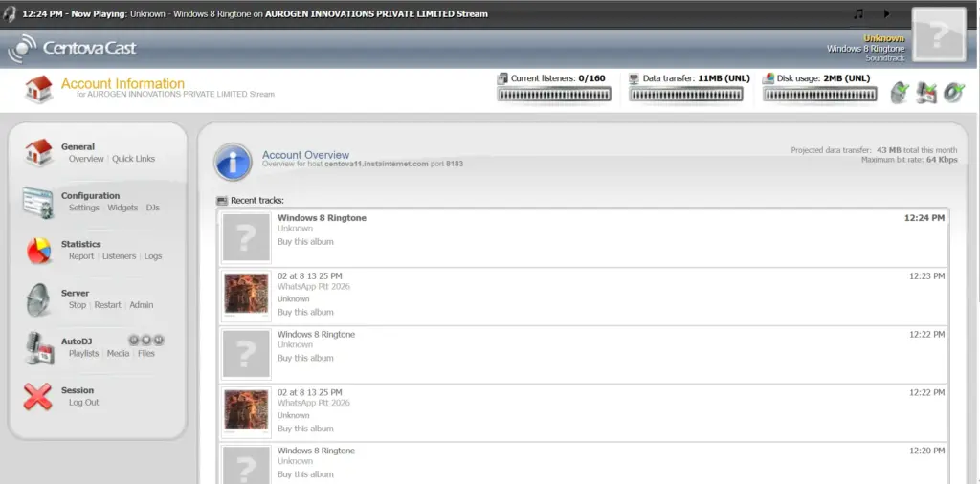Click the satellite dish status icon with green check

coord(900,93)
